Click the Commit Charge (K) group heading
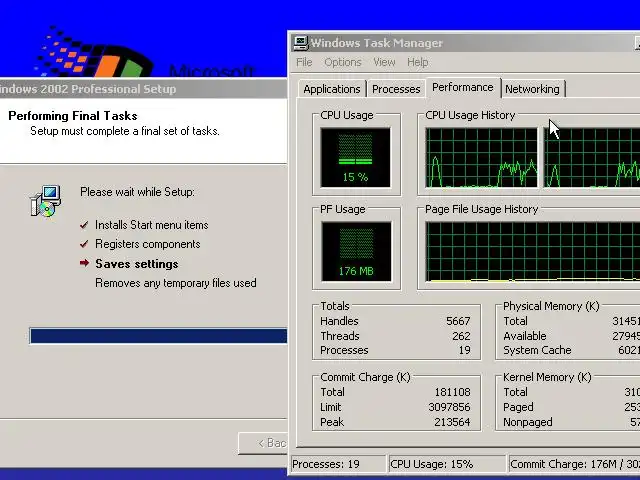Screen dimensions: 640x480 pos(365,377)
